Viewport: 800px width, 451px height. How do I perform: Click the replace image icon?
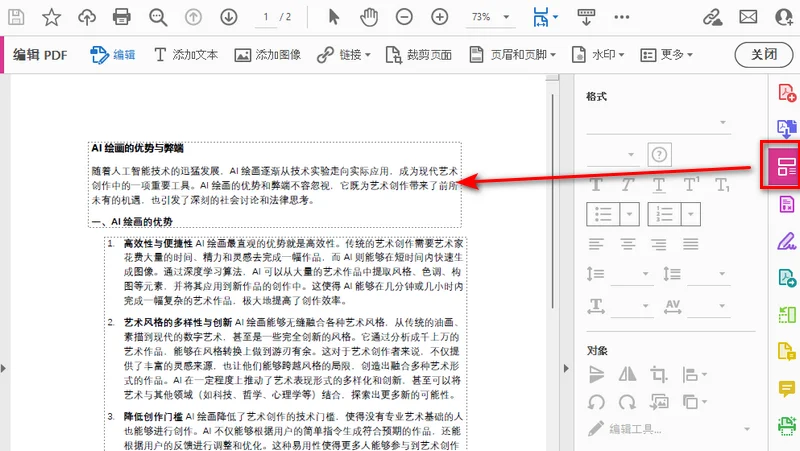(659, 403)
